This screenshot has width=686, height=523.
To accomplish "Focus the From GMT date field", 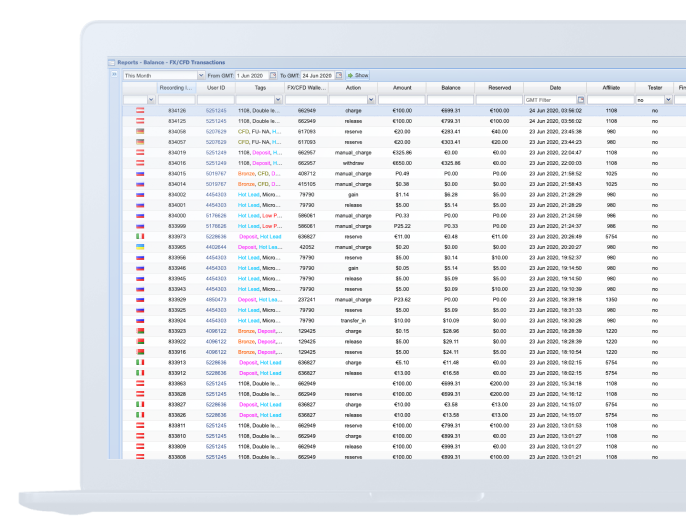I will point(252,75).
